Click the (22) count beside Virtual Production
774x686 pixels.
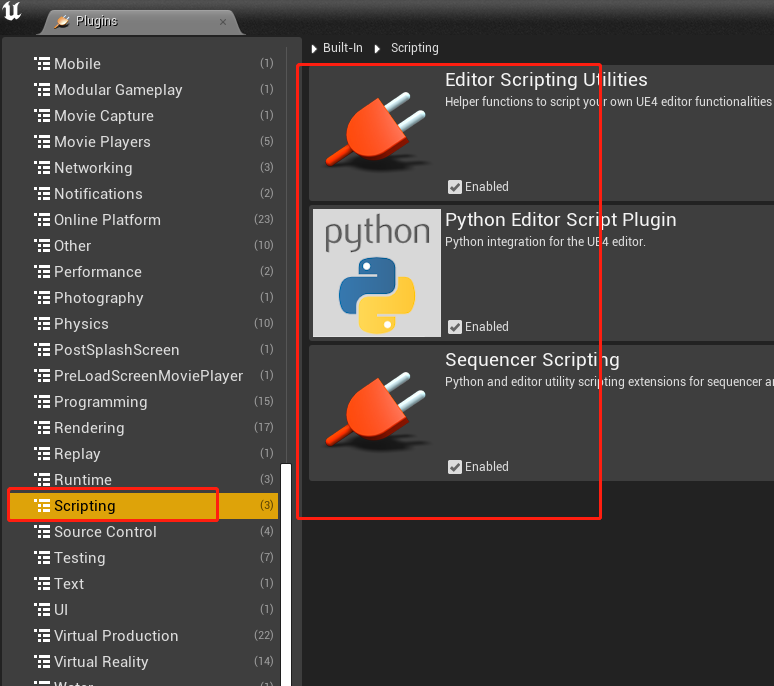264,635
